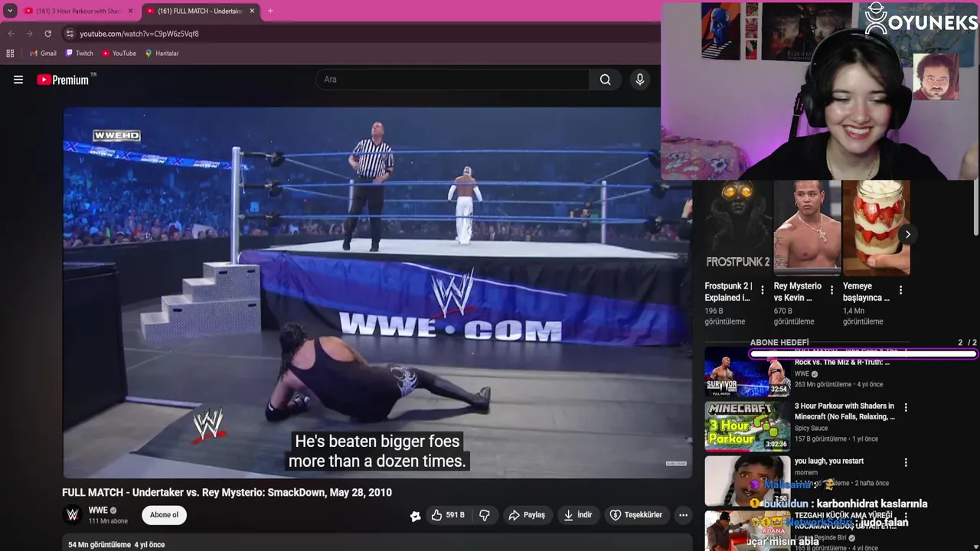980x551 pixels.
Task: Open options menu for 3 Hour Parkour video
Action: pos(906,408)
